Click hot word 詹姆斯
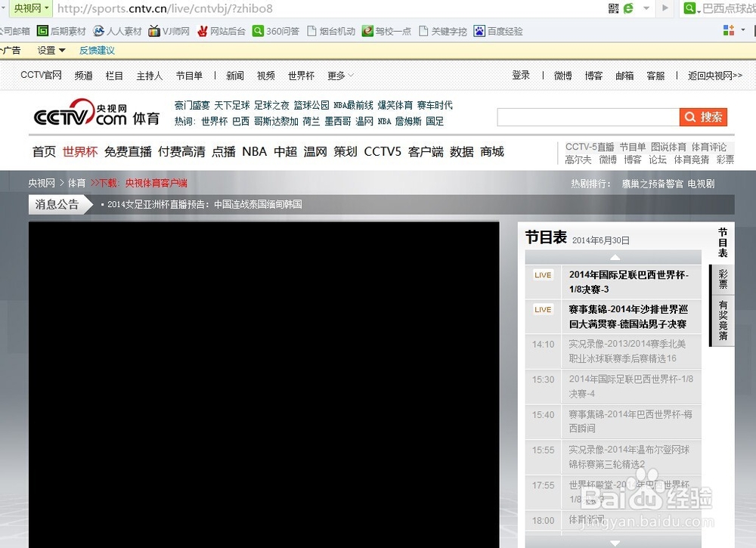Image resolution: width=756 pixels, height=548 pixels. 408,121
